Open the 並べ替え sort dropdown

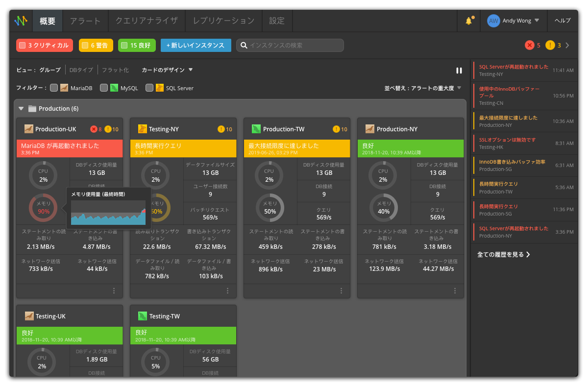(423, 88)
